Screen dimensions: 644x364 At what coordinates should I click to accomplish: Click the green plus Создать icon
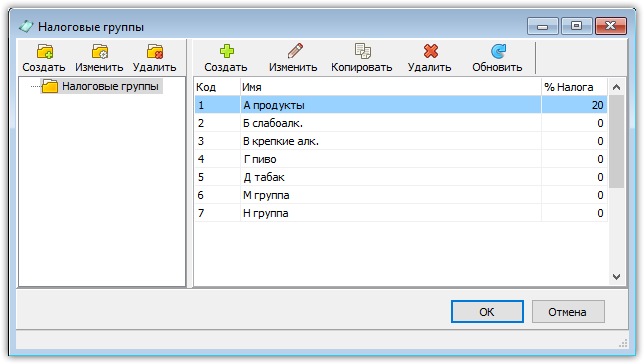[x=226, y=51]
